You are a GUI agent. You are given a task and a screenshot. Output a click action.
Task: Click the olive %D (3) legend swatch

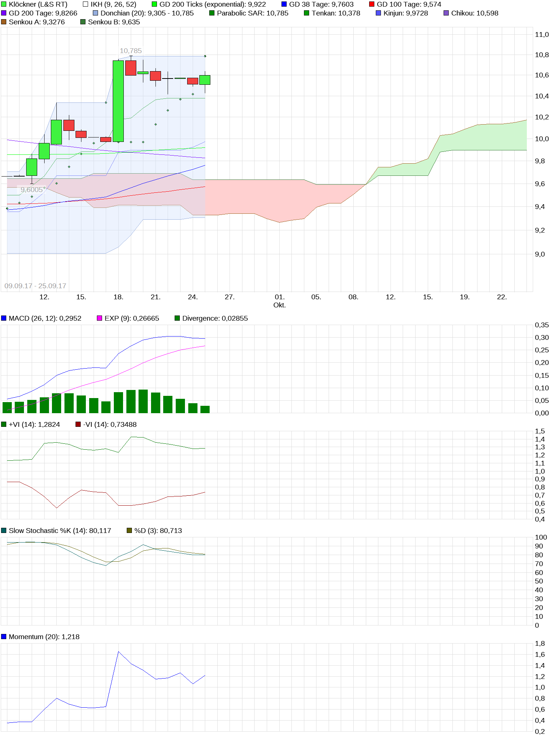(x=129, y=531)
